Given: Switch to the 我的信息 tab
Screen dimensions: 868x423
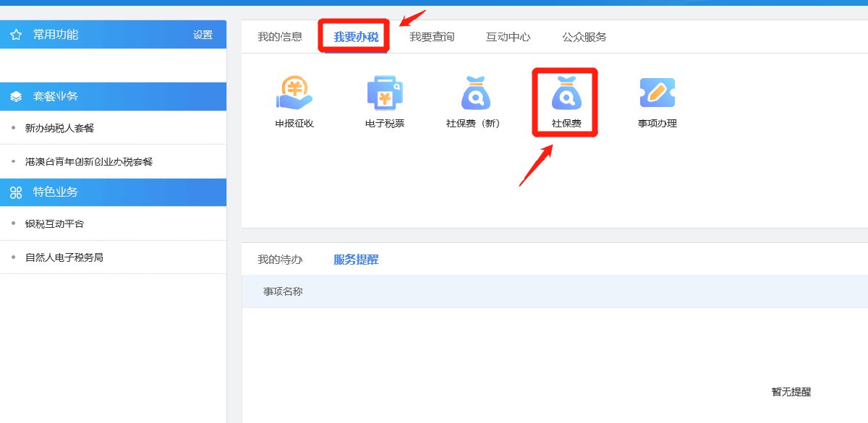Looking at the screenshot, I should click(x=280, y=37).
